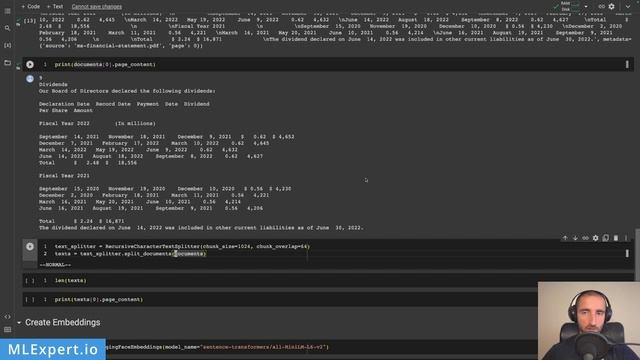Click the 'Fiscal Year 2022' output text
The image size is (640, 360).
click(64, 123)
